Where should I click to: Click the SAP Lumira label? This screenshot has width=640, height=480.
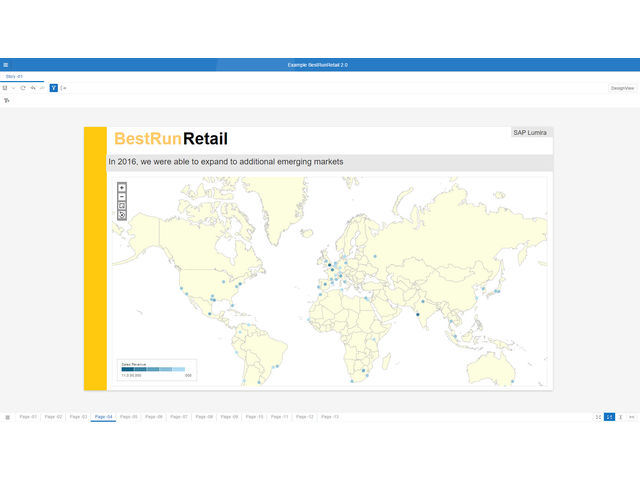click(530, 132)
